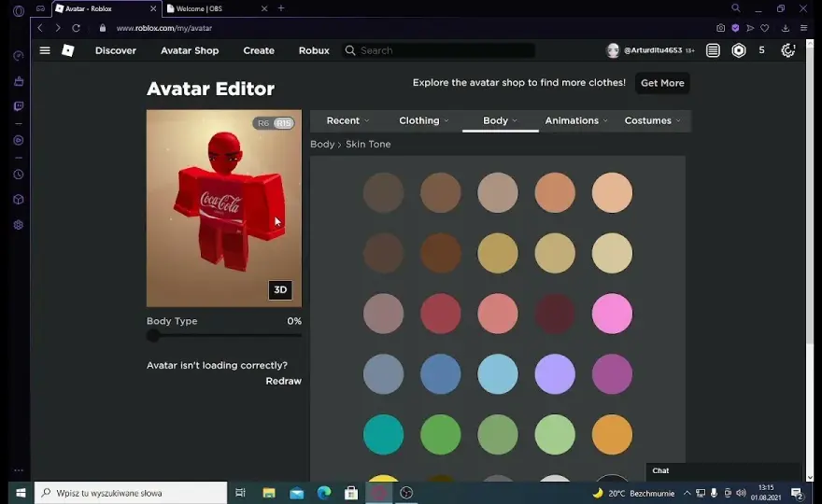
Task: Click the Body breadcrumb link
Action: click(x=322, y=144)
